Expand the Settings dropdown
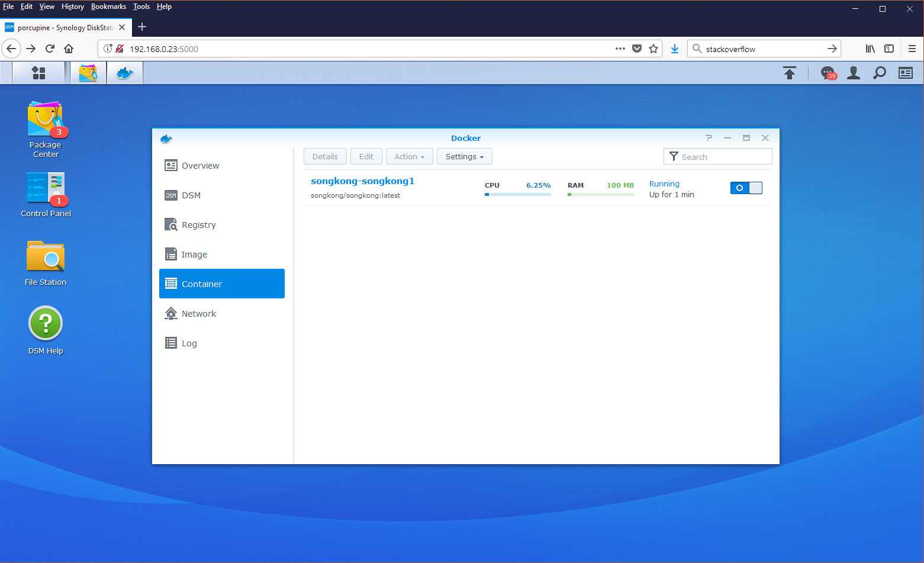 point(465,156)
